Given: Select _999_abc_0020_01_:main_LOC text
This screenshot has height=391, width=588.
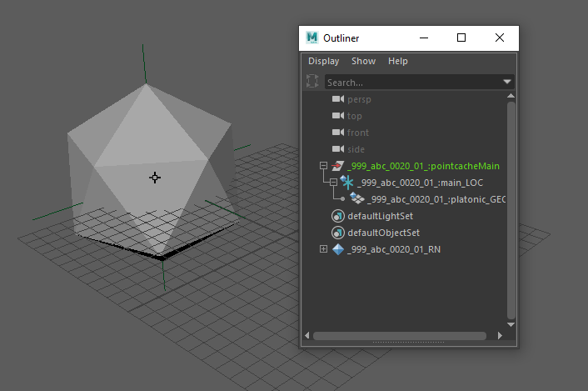Looking at the screenshot, I should click(420, 183).
